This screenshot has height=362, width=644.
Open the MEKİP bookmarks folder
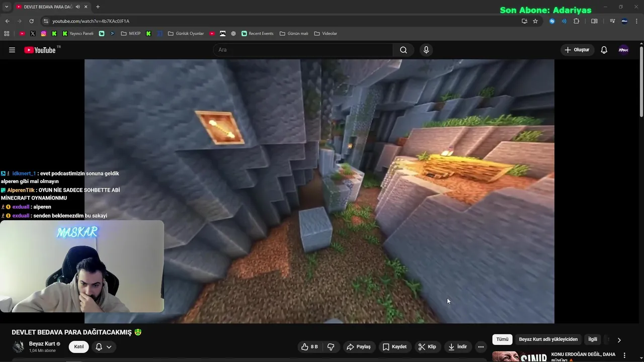click(x=131, y=33)
